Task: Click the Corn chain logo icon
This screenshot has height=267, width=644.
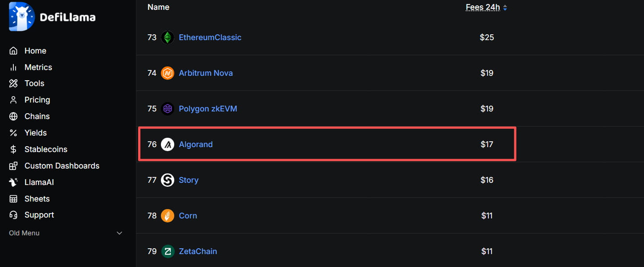Action: (x=168, y=216)
